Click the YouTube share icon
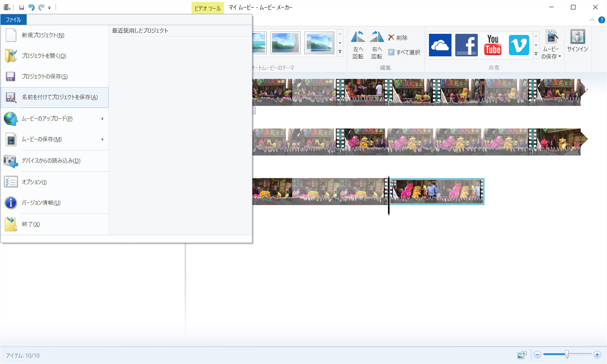The width and height of the screenshot is (607, 364). coord(492,45)
